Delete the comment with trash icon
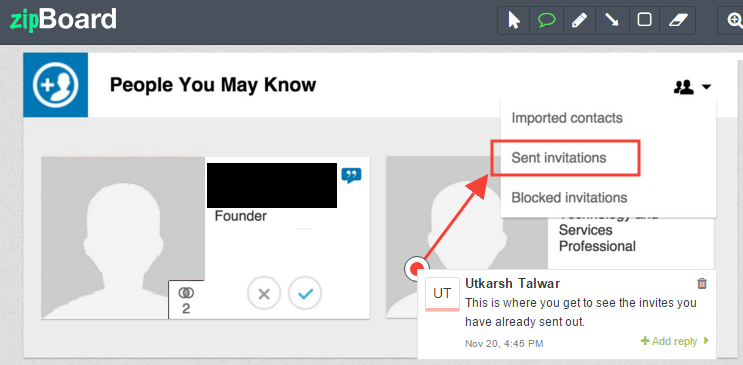The width and height of the screenshot is (743, 365). [702, 283]
